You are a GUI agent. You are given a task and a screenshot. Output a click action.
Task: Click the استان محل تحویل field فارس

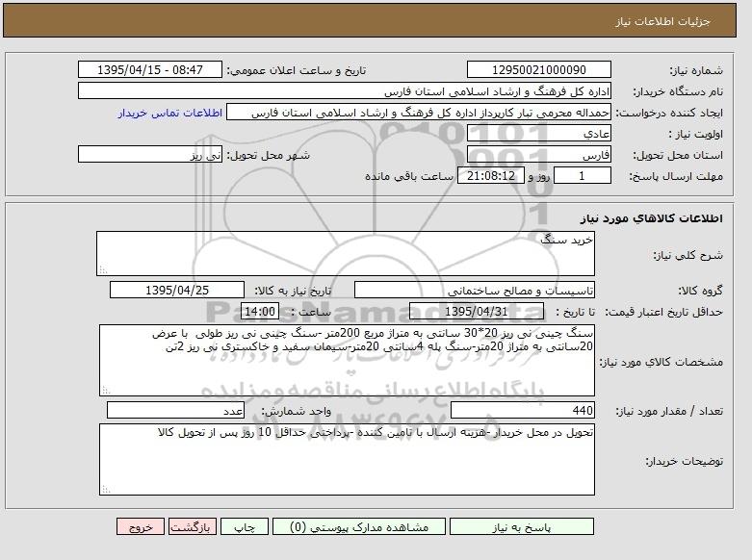pyautogui.click(x=539, y=154)
